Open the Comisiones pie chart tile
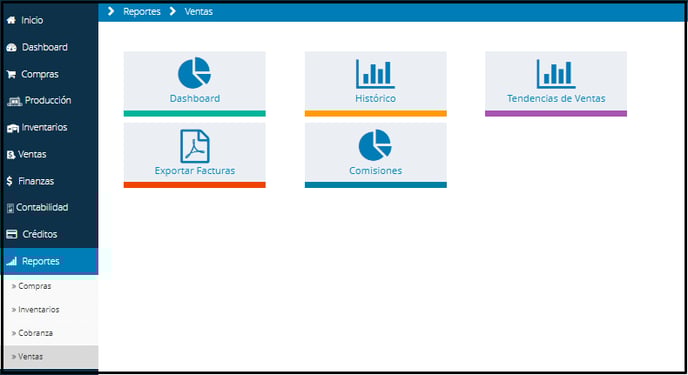The height and width of the screenshot is (375, 688). point(376,155)
